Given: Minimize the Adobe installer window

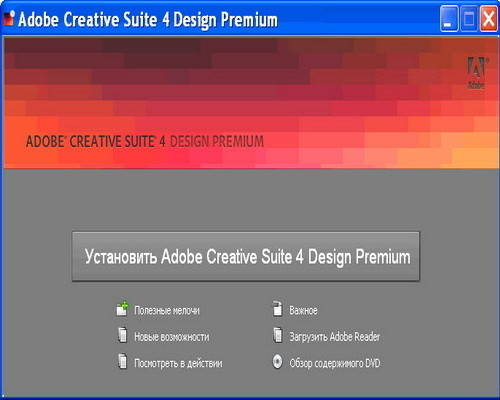Looking at the screenshot, I should tap(449, 19).
